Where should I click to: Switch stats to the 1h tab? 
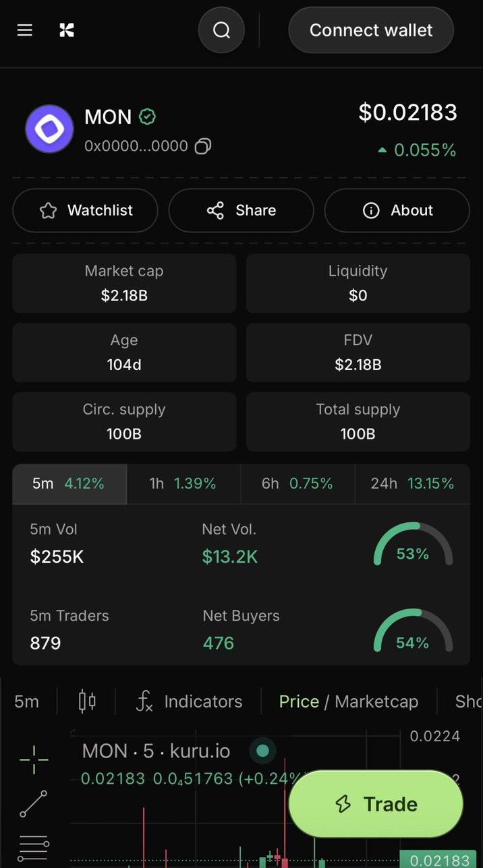(x=183, y=484)
